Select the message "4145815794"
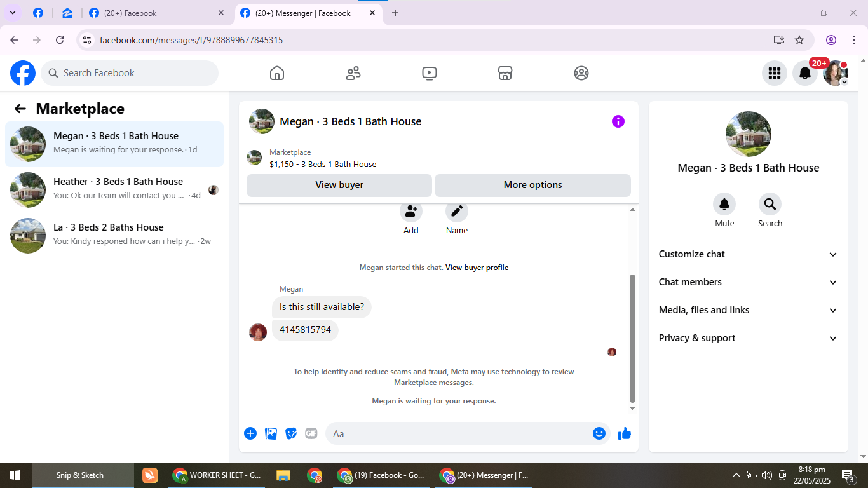The height and width of the screenshot is (488, 868). (x=305, y=330)
